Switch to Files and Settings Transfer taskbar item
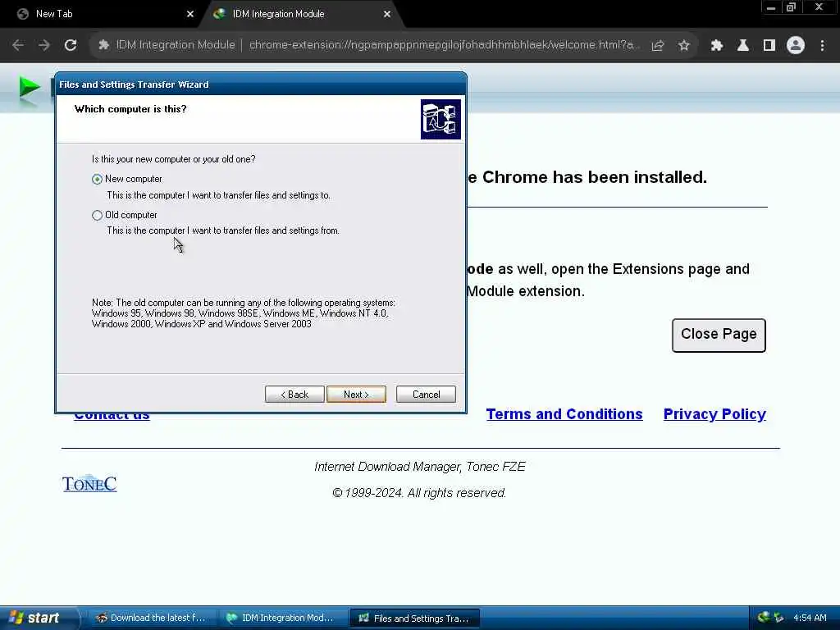 tap(414, 619)
